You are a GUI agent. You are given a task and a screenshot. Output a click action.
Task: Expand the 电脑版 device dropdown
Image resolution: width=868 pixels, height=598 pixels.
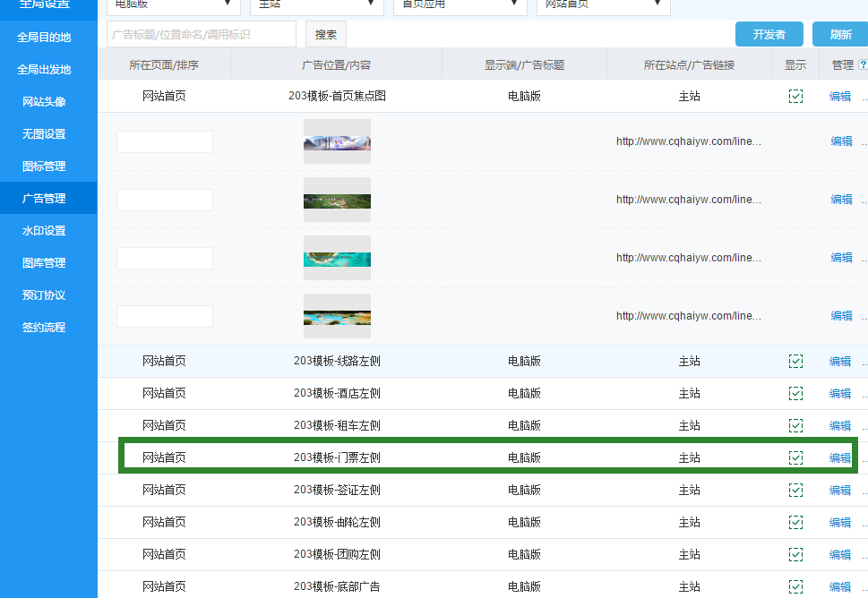[173, 5]
